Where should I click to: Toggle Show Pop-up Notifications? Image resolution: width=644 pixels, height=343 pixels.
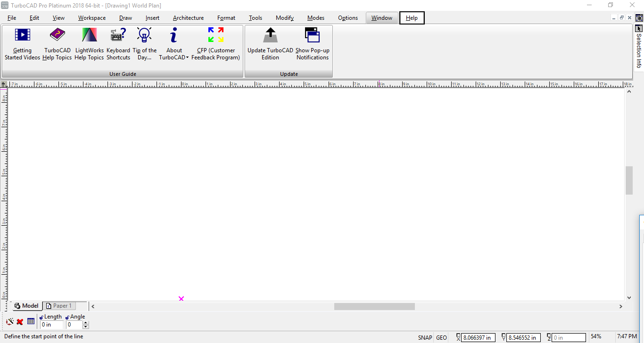click(312, 44)
